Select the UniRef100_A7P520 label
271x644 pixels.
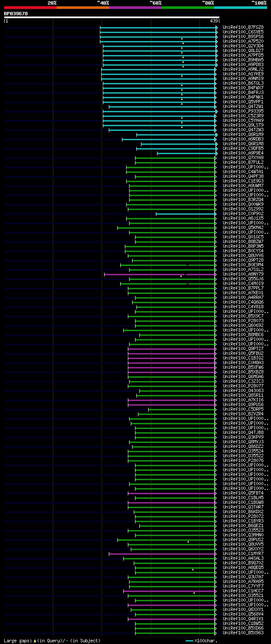point(243,41)
